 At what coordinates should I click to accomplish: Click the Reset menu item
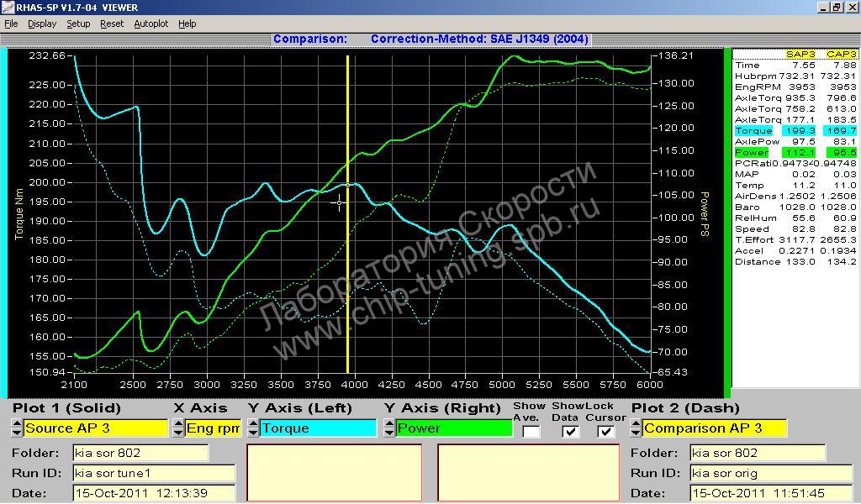[112, 24]
